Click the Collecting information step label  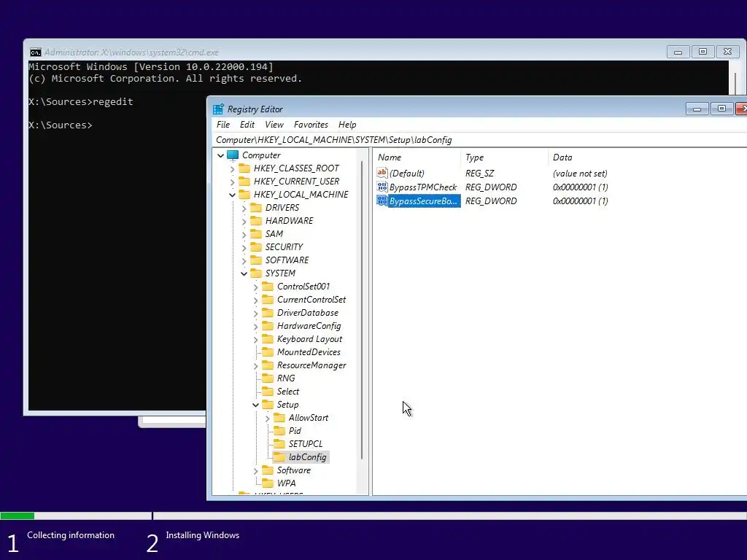click(x=71, y=535)
